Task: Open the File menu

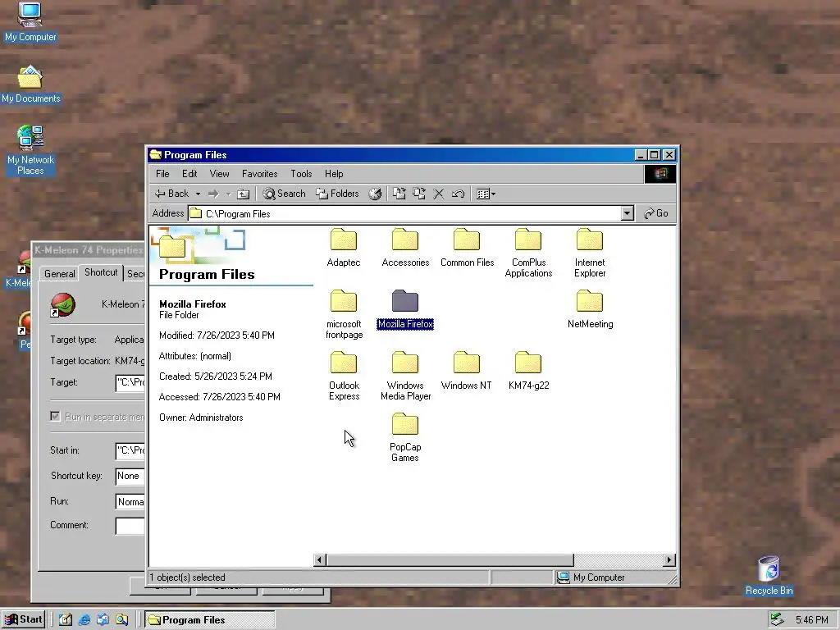Action: click(x=162, y=174)
